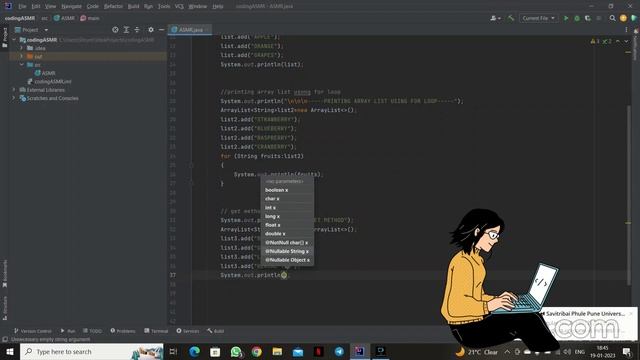
Task: Build project with the hammer icon
Action: pyautogui.click(x=511, y=18)
